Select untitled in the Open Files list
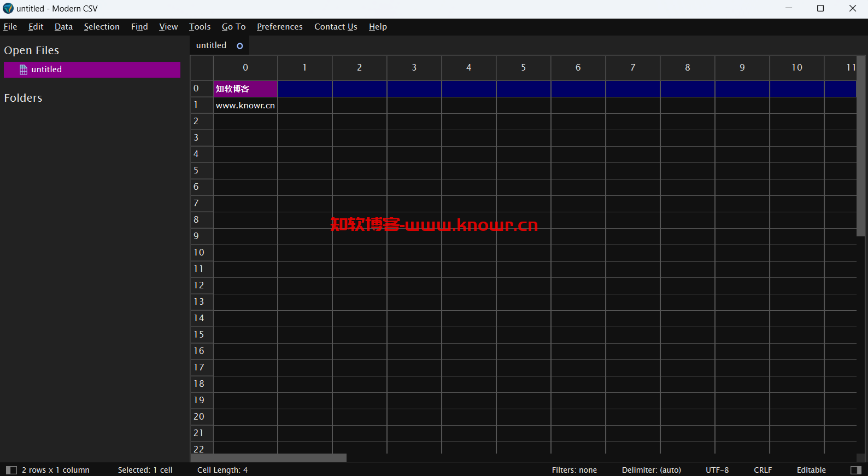The image size is (868, 476). coord(92,69)
